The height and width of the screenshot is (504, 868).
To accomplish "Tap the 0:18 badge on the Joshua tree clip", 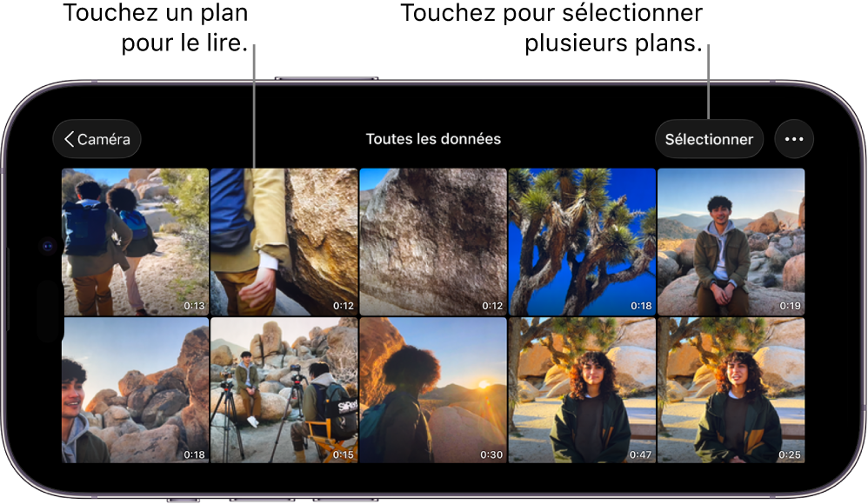I will point(643,304).
